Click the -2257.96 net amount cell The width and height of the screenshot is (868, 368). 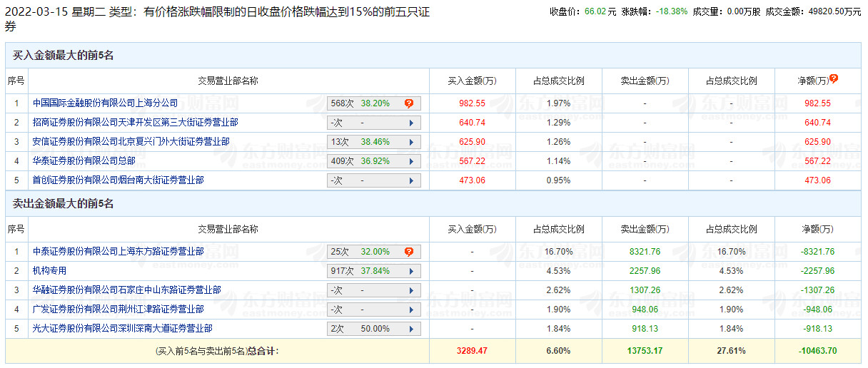click(817, 271)
